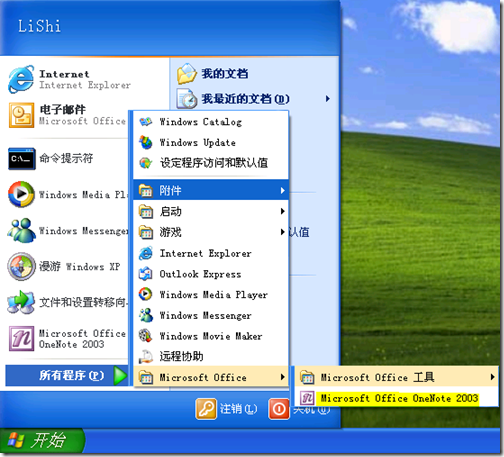The image size is (504, 457).
Task: Open Internet Explorer icon in pinned list
Action: click(21, 79)
